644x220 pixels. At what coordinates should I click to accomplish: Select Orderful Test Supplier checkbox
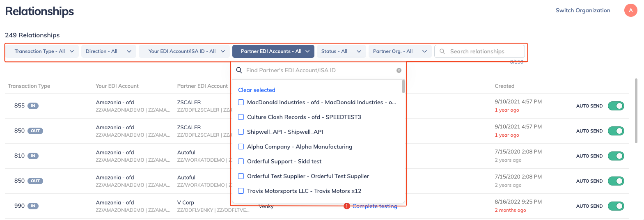point(241,176)
